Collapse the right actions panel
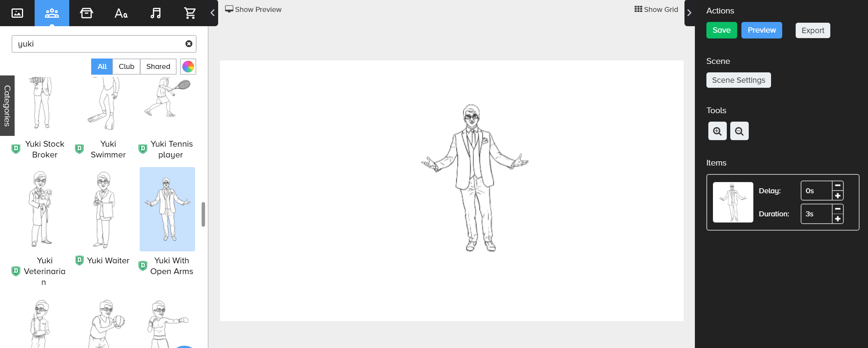The height and width of the screenshot is (348, 868). point(689,13)
